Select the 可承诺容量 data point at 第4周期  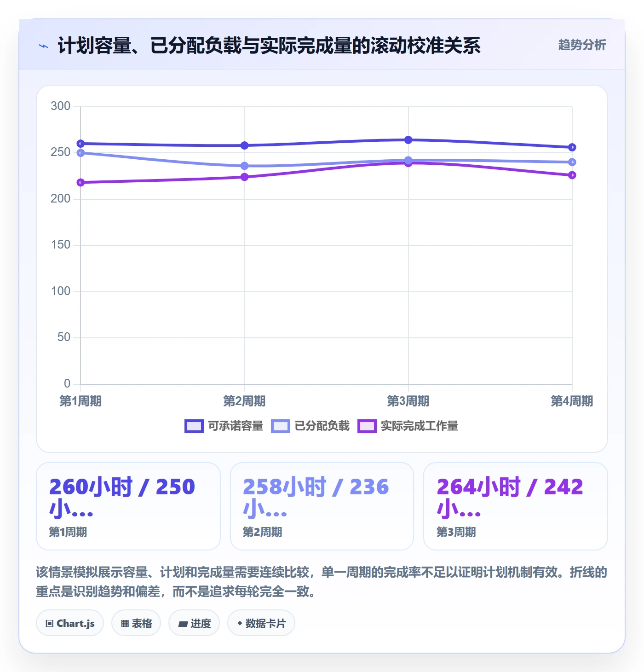point(572,147)
